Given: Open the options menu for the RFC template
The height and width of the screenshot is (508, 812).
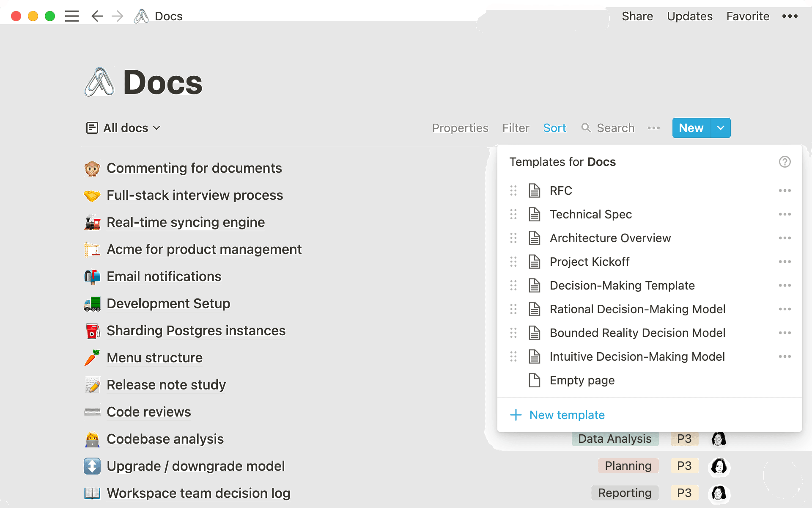Looking at the screenshot, I should (785, 190).
